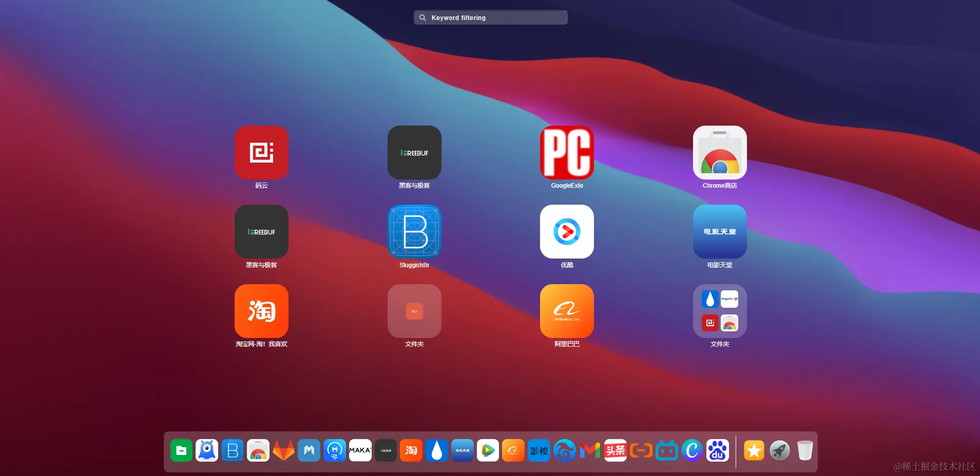Launch MAKA from the dock
The image size is (980, 476).
360,450
